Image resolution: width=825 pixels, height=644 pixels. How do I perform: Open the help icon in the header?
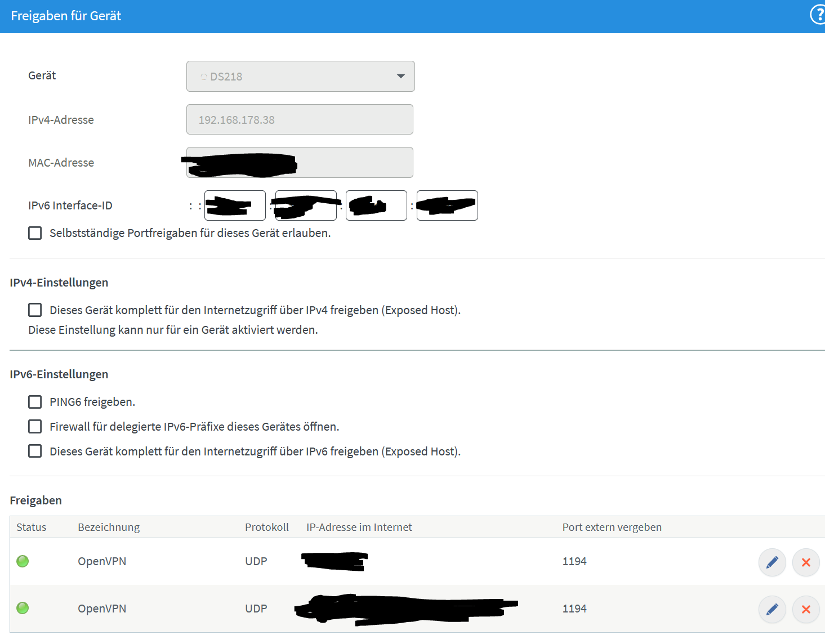pyautogui.click(x=818, y=15)
